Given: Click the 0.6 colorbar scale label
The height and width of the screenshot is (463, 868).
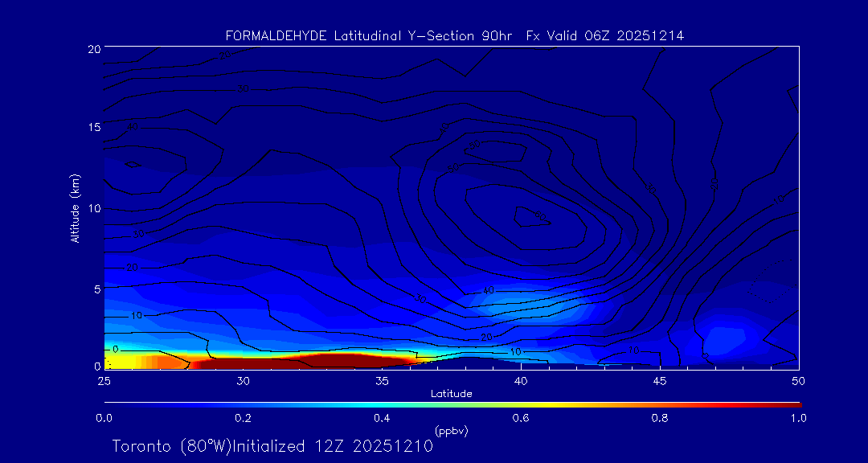Looking at the screenshot, I should [x=521, y=418].
